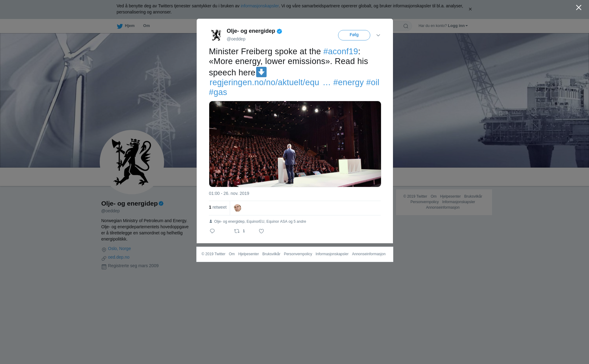Viewport: 589px width, 364px height.
Task: Open the Om menu item
Action: pyautogui.click(x=146, y=26)
